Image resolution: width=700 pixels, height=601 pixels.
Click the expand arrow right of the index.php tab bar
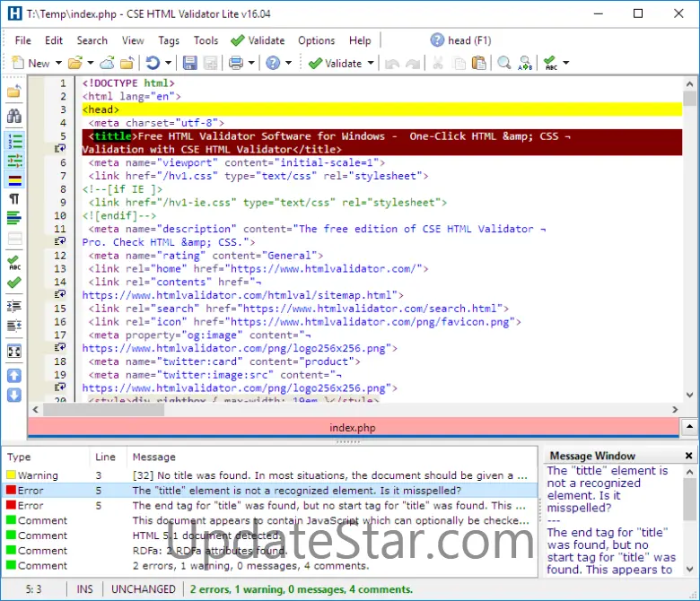click(689, 427)
